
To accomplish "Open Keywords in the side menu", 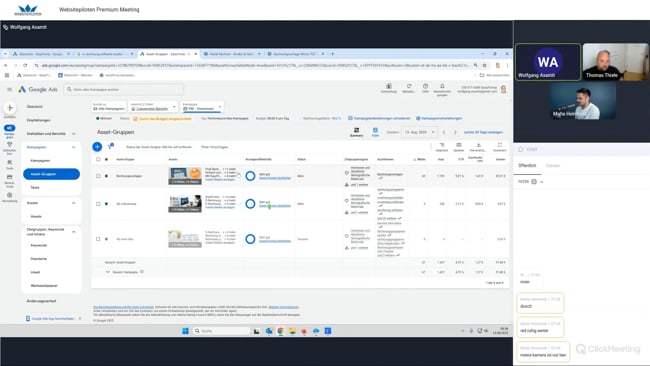I will click(39, 245).
